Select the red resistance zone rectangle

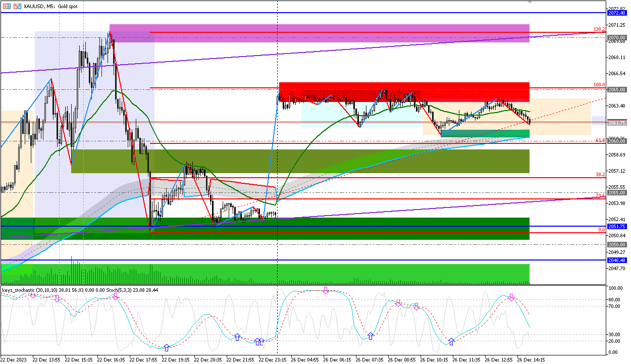[x=404, y=92]
